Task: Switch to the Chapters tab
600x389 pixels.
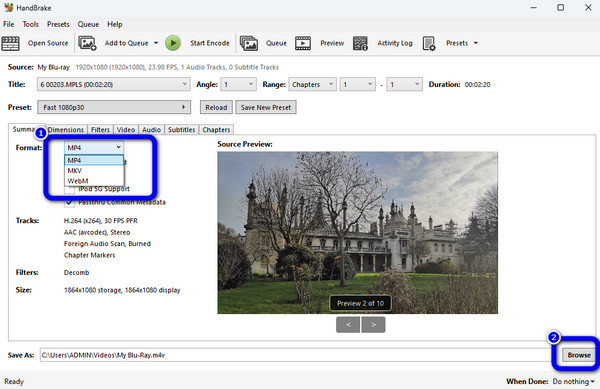Action: (x=216, y=130)
